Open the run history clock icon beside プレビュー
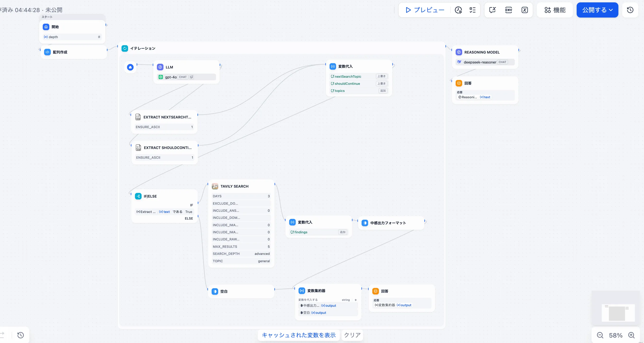Viewport: 644px width, 343px height. click(458, 10)
